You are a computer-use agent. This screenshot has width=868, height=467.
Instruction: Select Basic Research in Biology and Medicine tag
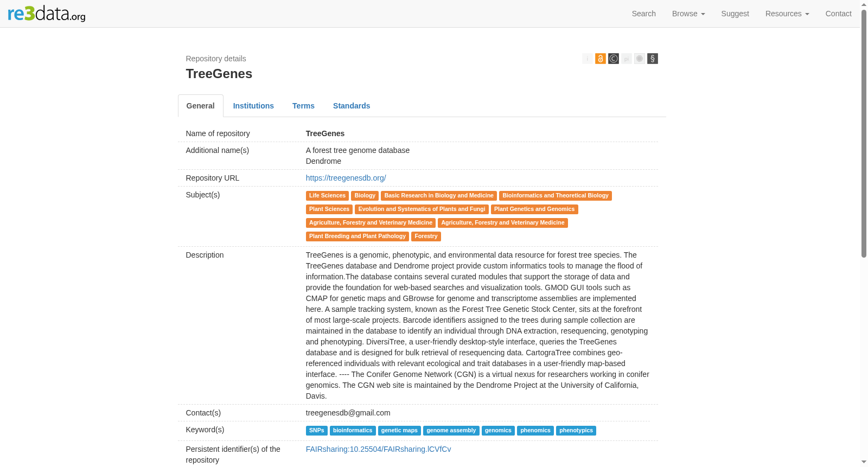click(439, 196)
